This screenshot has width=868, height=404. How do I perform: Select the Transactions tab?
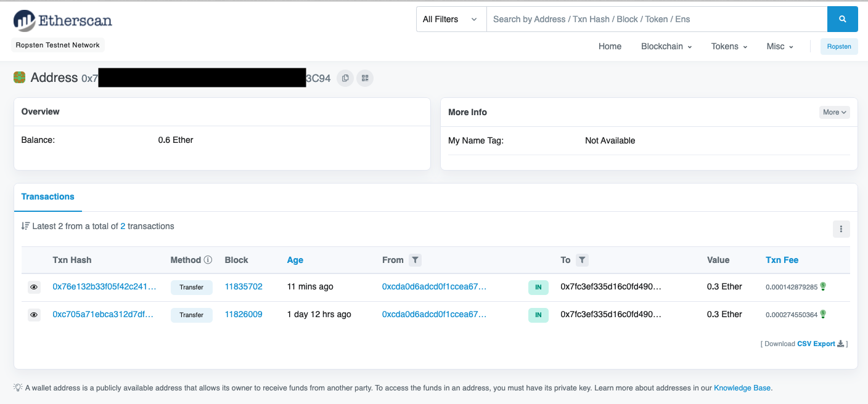pos(47,196)
